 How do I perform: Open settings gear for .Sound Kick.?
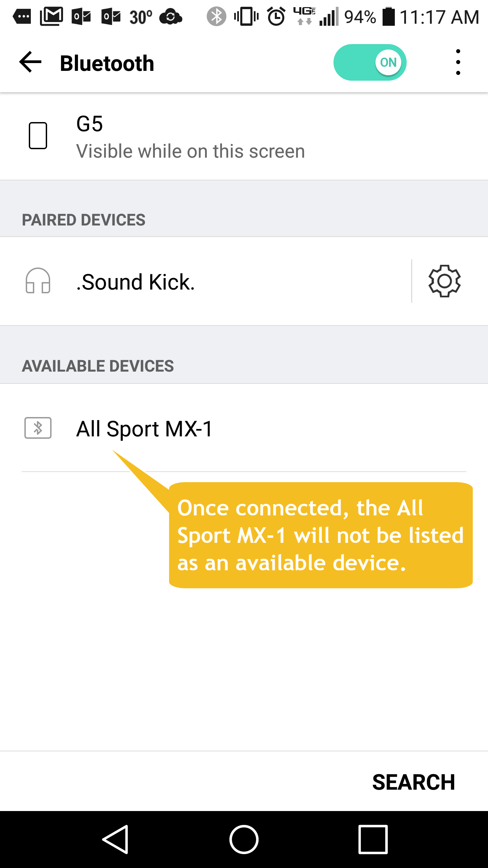pos(444,281)
